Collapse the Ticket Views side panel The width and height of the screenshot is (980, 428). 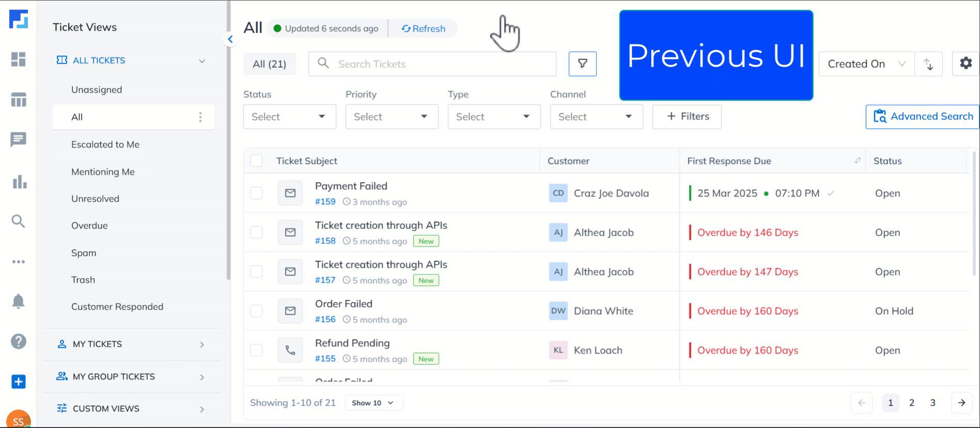click(x=231, y=39)
